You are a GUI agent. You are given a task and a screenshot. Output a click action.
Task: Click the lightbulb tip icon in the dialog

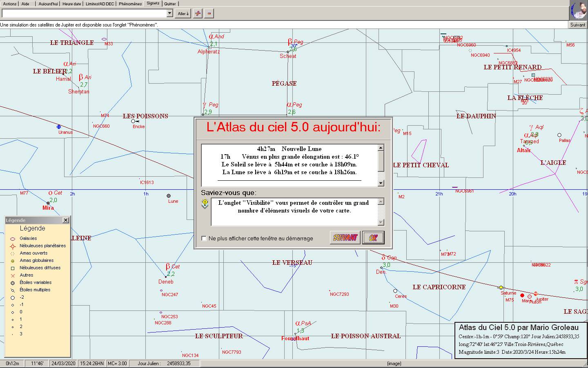pyautogui.click(x=205, y=204)
